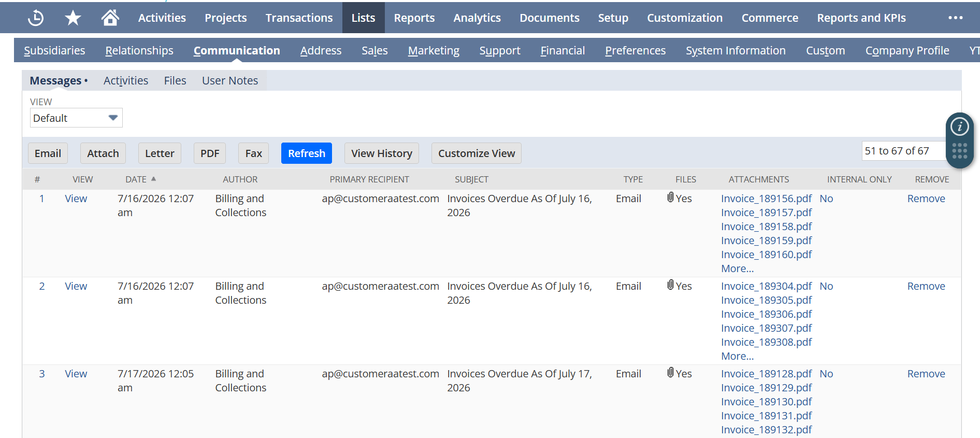980x438 pixels.
Task: Open the Setup menu
Action: click(613, 18)
